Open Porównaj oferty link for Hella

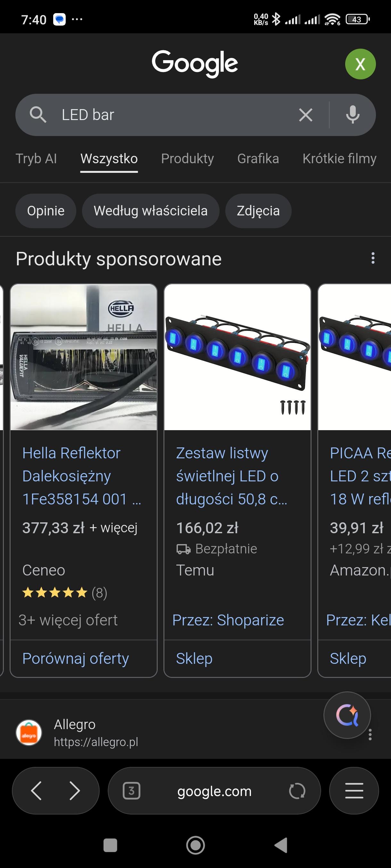click(x=76, y=658)
